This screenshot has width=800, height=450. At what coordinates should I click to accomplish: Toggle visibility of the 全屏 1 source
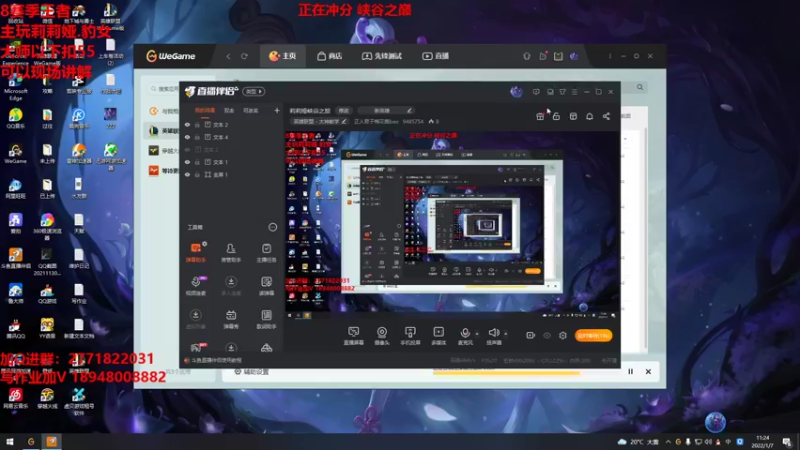187,174
